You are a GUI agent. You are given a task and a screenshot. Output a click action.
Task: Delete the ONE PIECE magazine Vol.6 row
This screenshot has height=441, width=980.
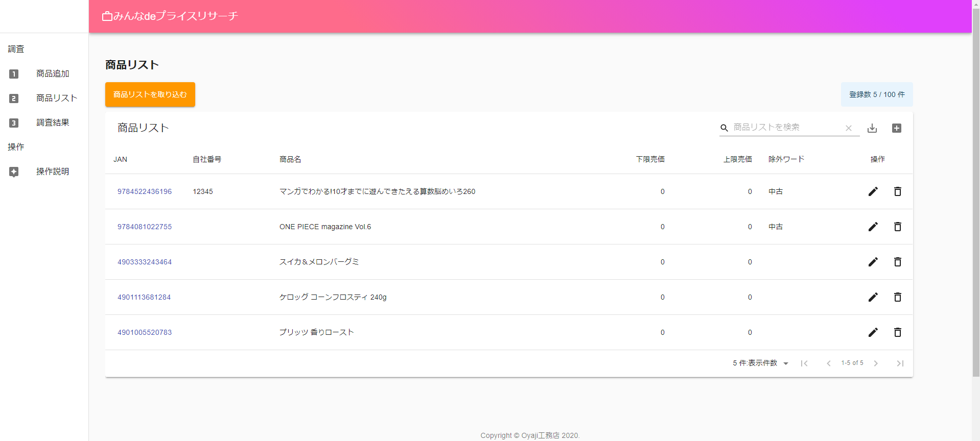[897, 227]
